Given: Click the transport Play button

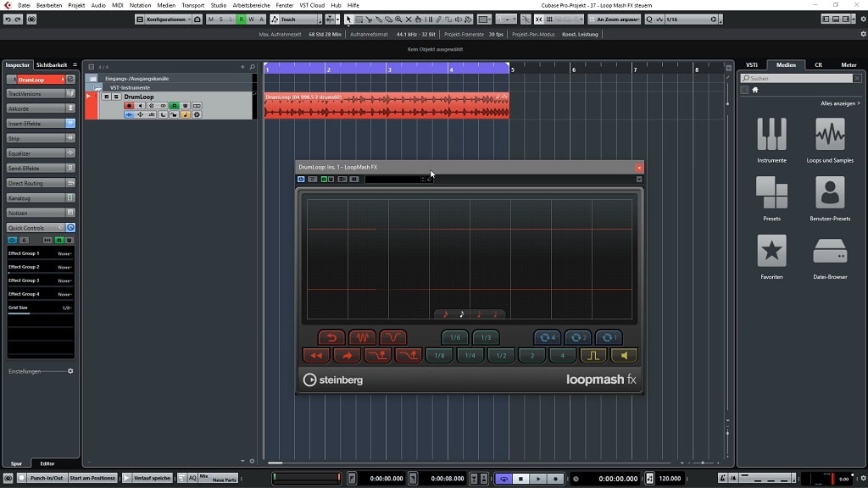Looking at the screenshot, I should pyautogui.click(x=537, y=479).
